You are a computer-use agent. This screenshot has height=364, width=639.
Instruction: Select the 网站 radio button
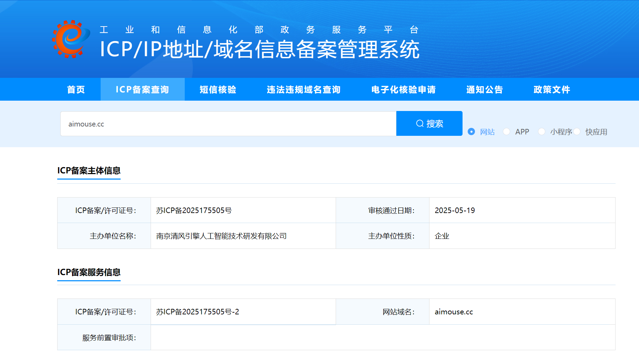(471, 132)
